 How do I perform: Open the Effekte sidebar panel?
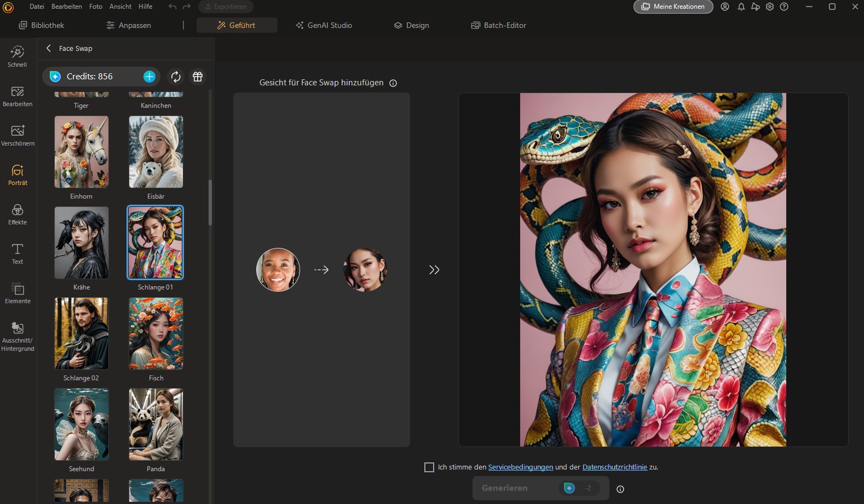click(x=18, y=215)
